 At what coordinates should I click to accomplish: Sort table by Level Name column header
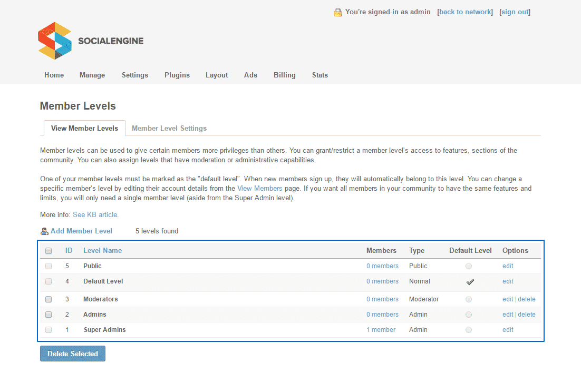click(102, 251)
